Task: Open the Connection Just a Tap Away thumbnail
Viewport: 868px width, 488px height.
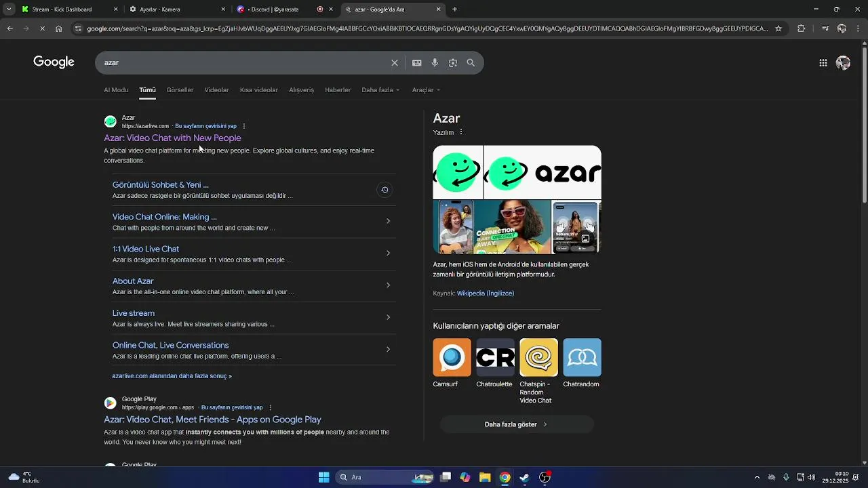Action: (x=512, y=227)
